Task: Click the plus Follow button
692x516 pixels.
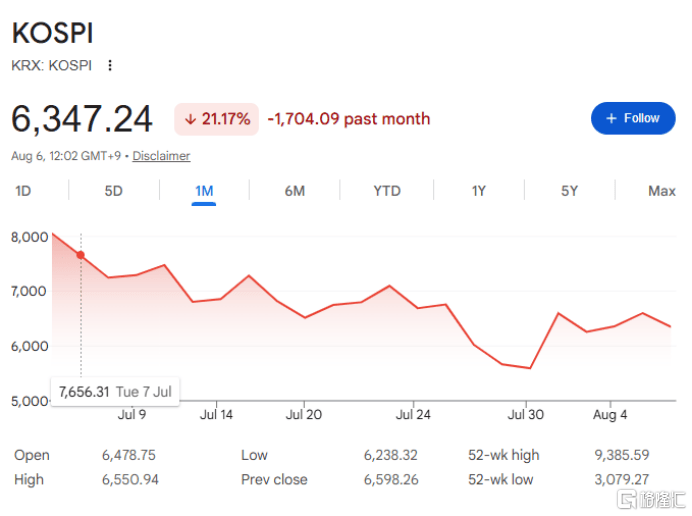Action: (633, 118)
